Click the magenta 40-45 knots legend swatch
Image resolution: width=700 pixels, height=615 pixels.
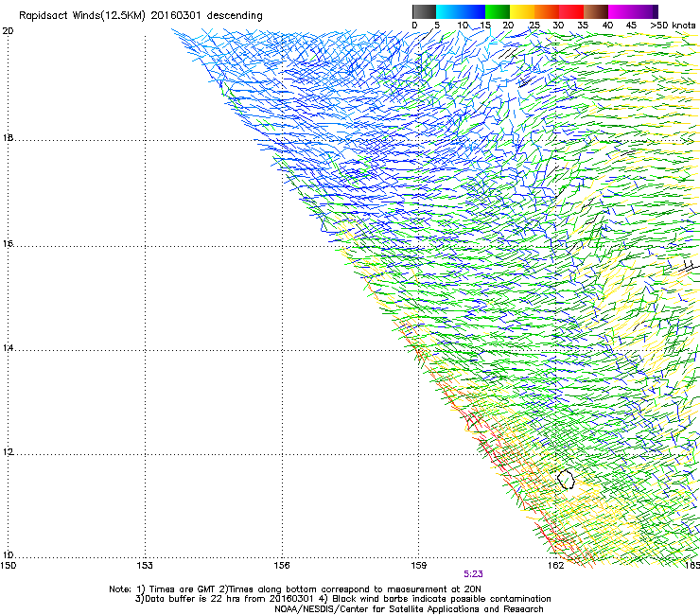click(x=621, y=11)
